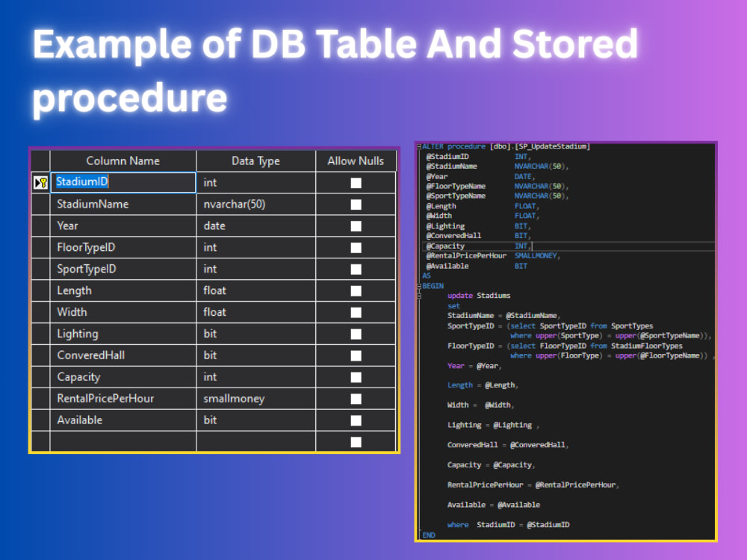Select the Capacity column name cell
Screen dimensions: 747x560
[x=123, y=376]
